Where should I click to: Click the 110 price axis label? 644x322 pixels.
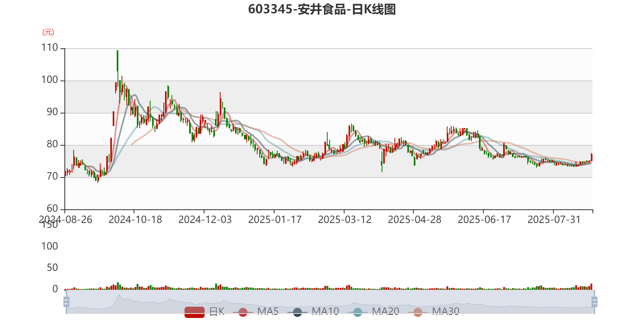tap(50, 48)
